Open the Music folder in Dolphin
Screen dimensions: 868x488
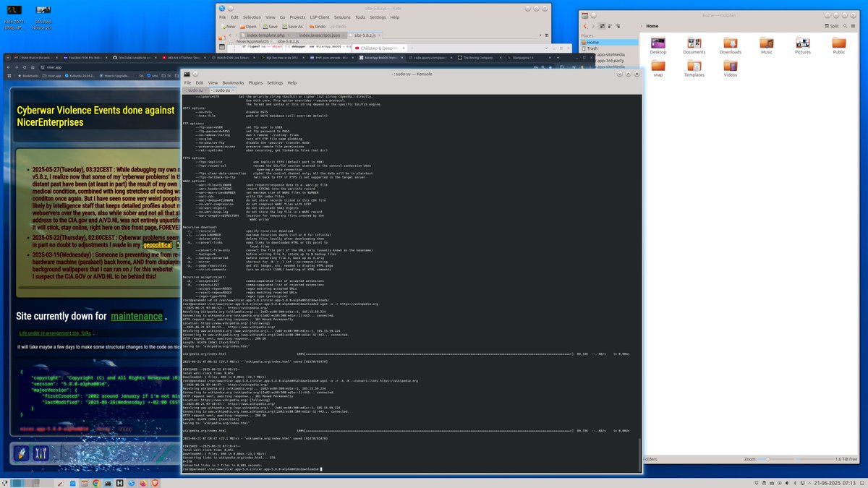pos(767,45)
